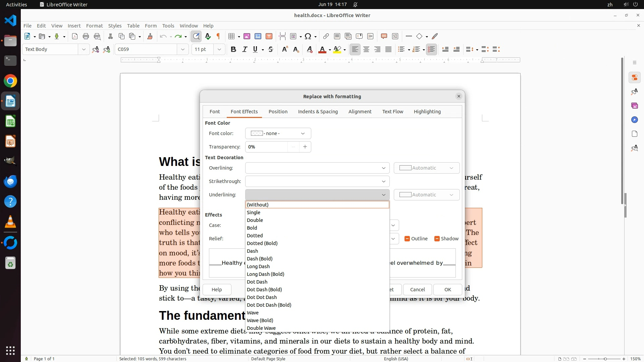Click the Print toolbar icon
Screen dimensions: 644x362
tap(86, 37)
